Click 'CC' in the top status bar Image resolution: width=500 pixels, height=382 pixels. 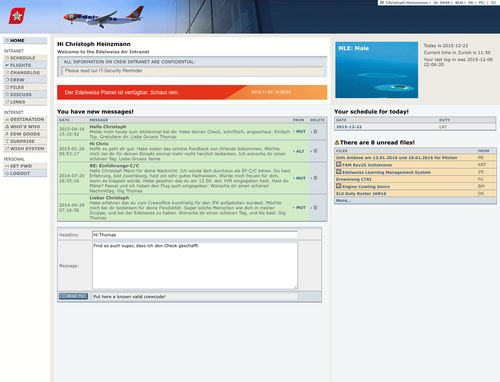pyautogui.click(x=493, y=2)
